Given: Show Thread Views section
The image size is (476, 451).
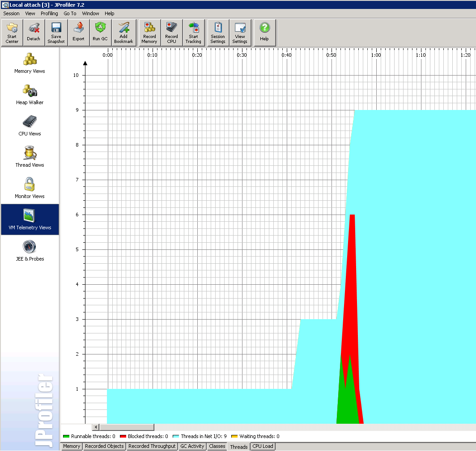Looking at the screenshot, I should [30, 157].
